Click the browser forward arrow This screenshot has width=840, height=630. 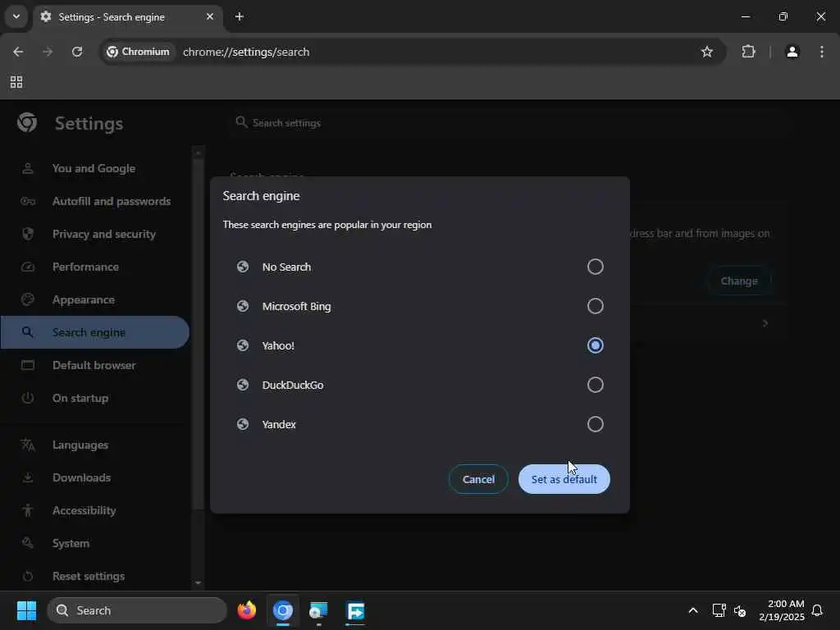tap(48, 52)
